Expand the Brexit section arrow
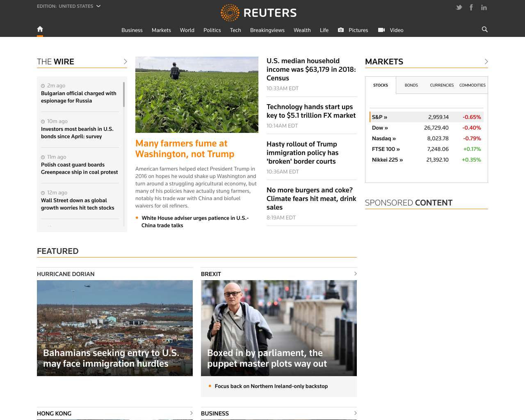This screenshot has height=420, width=525. pyautogui.click(x=355, y=274)
